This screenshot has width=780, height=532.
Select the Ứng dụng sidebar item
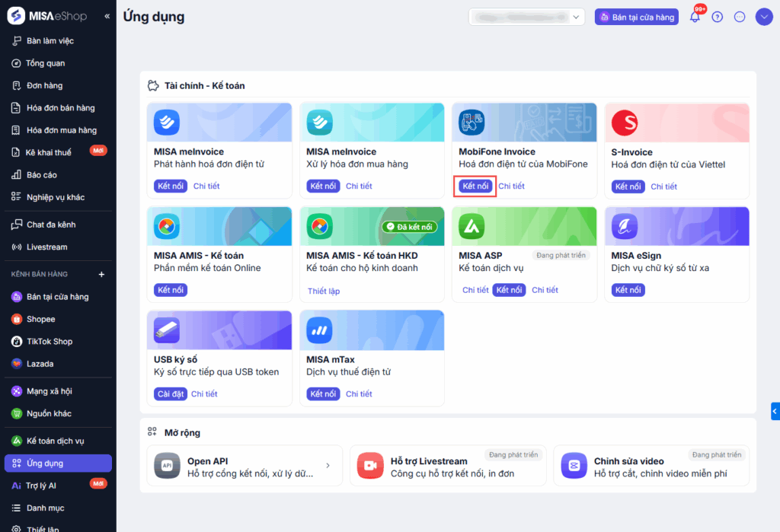tap(58, 464)
